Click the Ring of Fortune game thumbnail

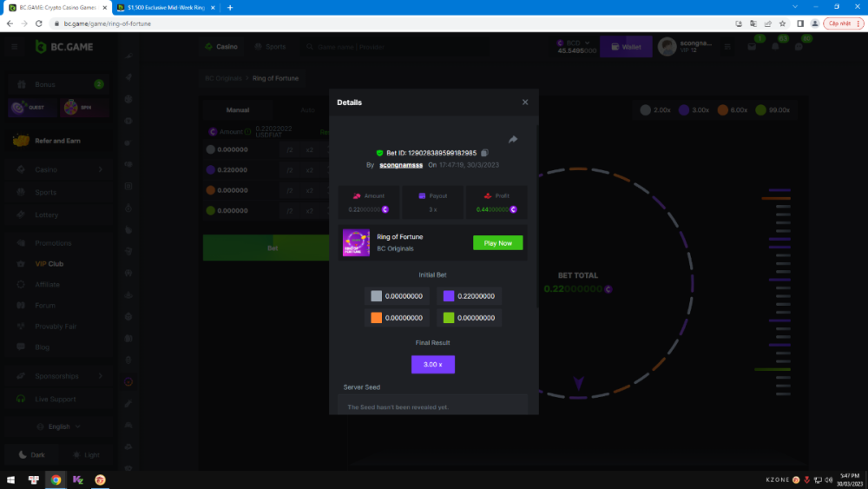(356, 243)
